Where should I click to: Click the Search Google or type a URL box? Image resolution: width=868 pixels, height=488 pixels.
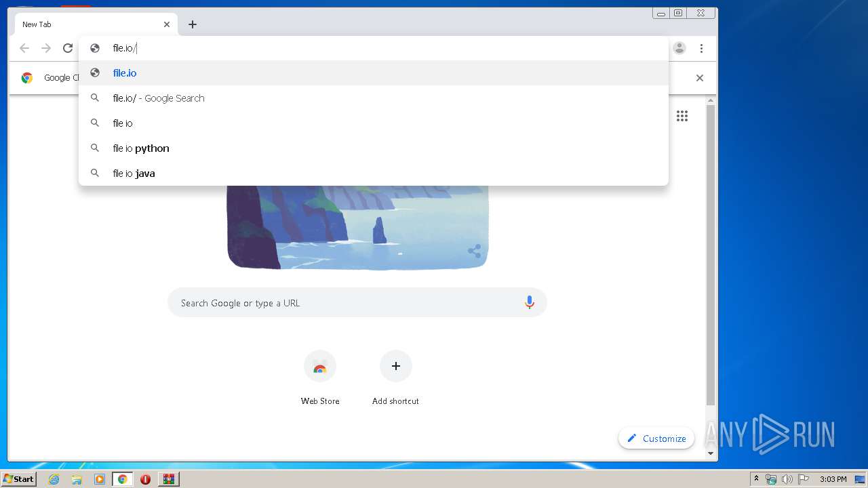(357, 303)
